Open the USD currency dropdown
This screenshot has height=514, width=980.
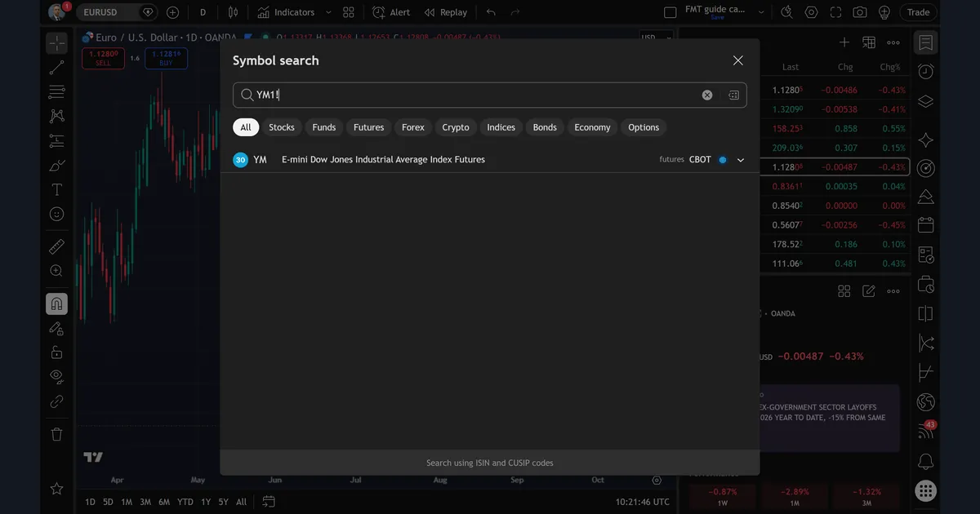657,38
